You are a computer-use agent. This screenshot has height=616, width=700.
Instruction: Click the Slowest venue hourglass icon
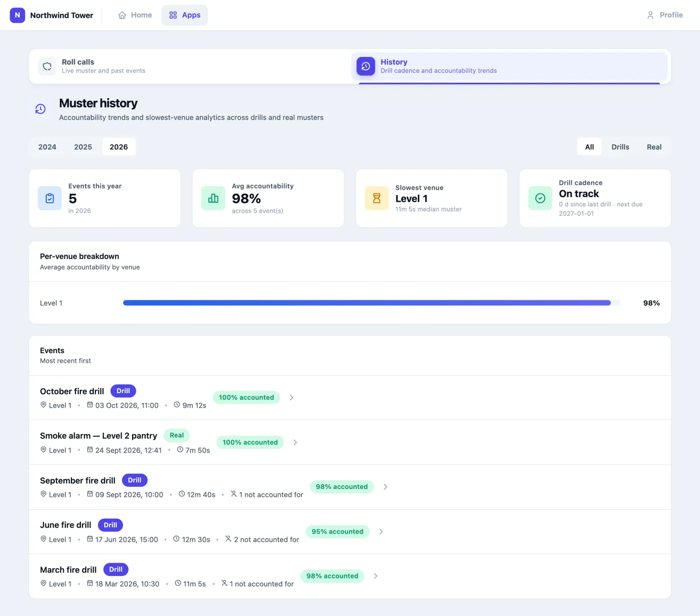point(377,198)
